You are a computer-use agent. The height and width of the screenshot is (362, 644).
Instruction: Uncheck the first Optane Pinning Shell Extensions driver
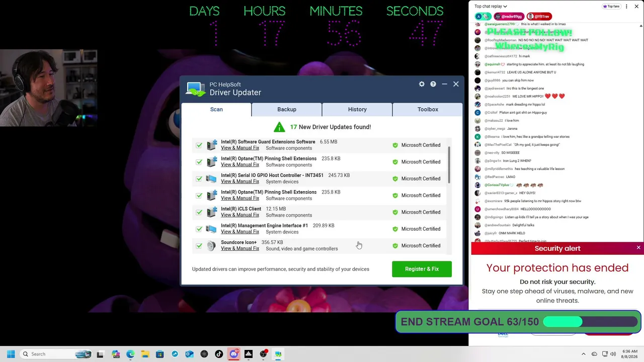coord(199,162)
